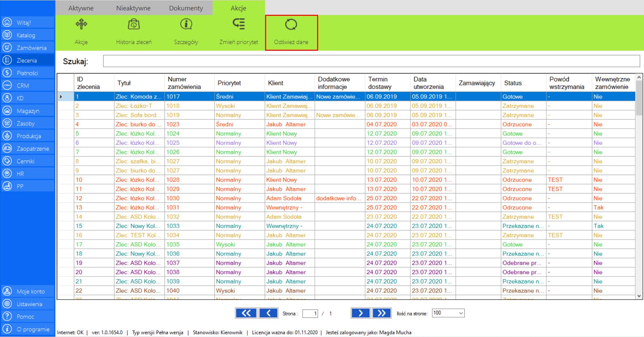
Task: Click order number 1040 cell
Action: [x=189, y=291]
